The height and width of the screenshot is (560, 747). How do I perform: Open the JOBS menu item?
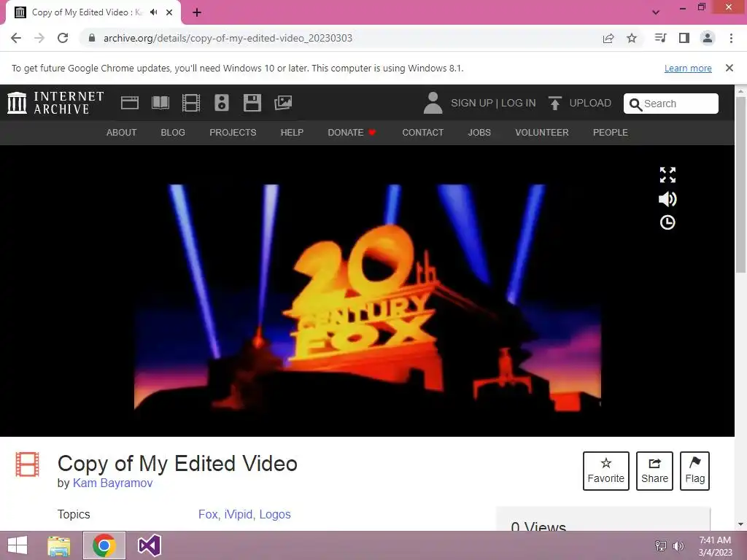(479, 133)
